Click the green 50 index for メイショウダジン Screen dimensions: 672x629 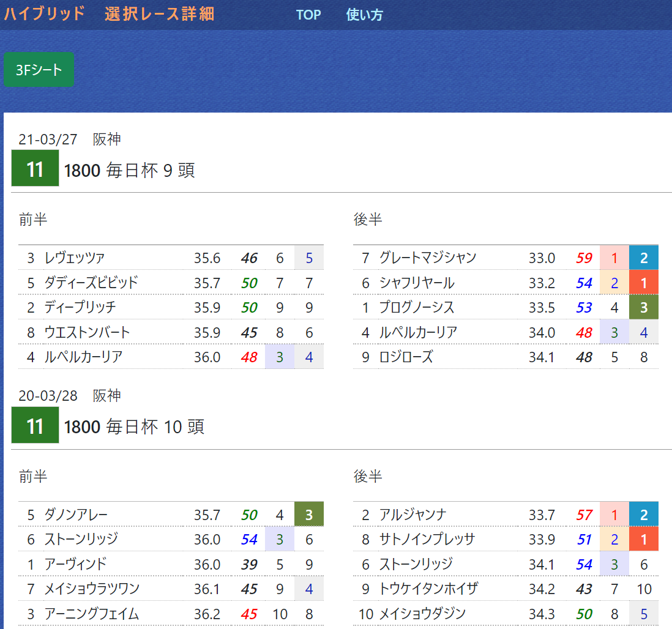click(584, 614)
